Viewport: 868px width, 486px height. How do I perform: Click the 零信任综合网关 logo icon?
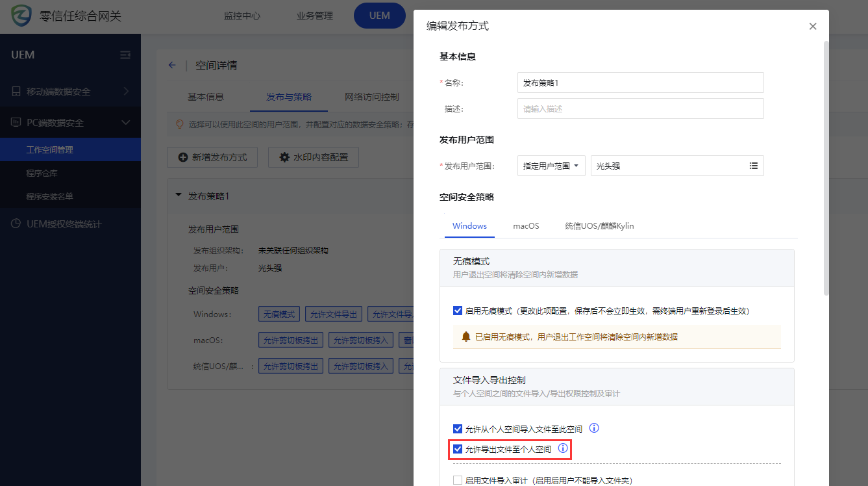tap(21, 16)
